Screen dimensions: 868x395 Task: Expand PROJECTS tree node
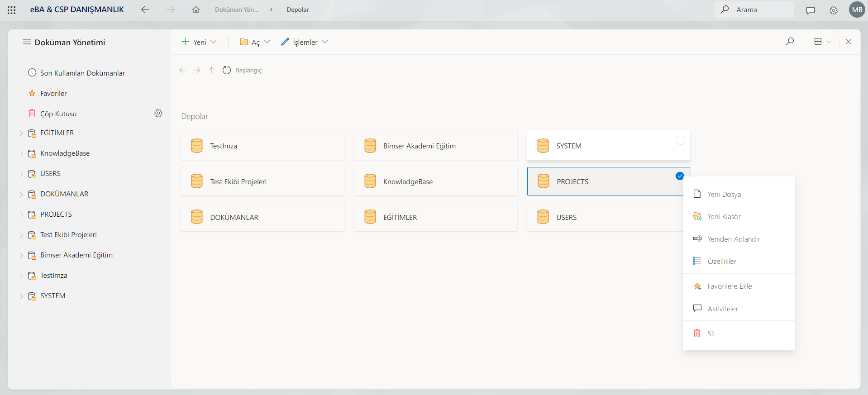pos(21,215)
